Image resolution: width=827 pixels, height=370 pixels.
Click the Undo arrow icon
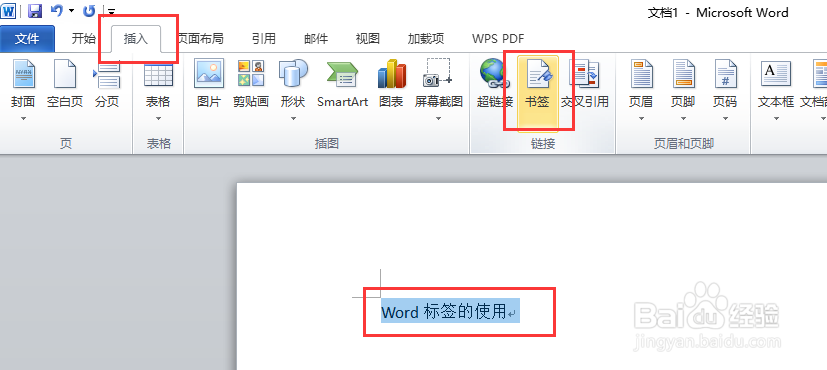[56, 10]
